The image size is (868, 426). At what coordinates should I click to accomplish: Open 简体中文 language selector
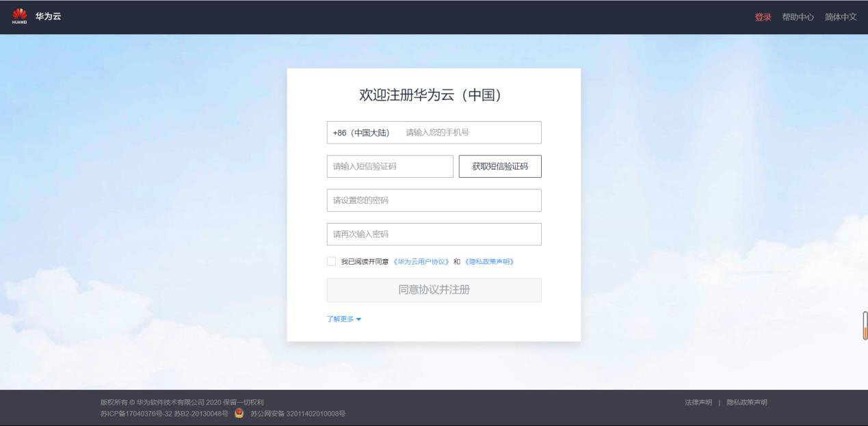(841, 17)
